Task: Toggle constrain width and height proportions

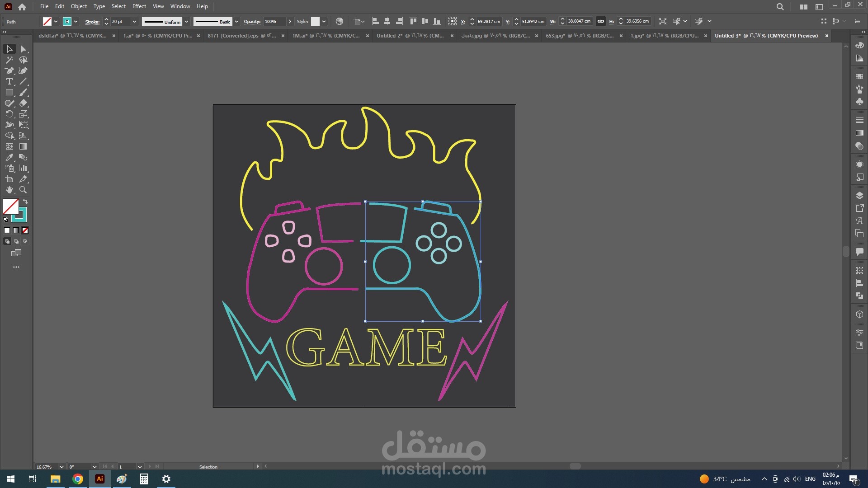Action: click(600, 21)
